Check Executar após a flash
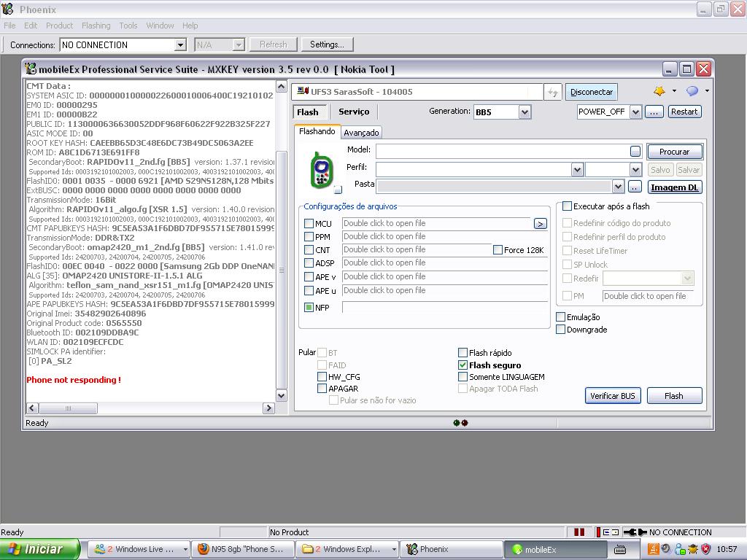The width and height of the screenshot is (747, 560). click(x=567, y=206)
